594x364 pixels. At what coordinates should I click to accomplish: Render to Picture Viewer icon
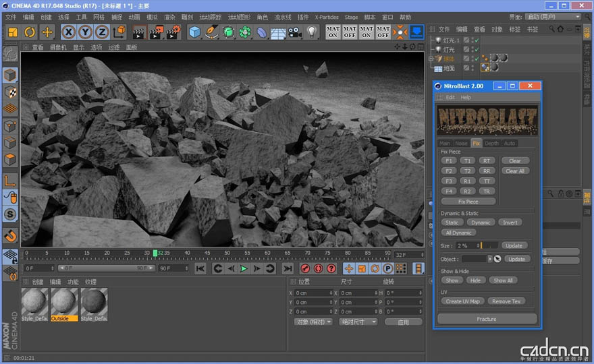(156, 32)
